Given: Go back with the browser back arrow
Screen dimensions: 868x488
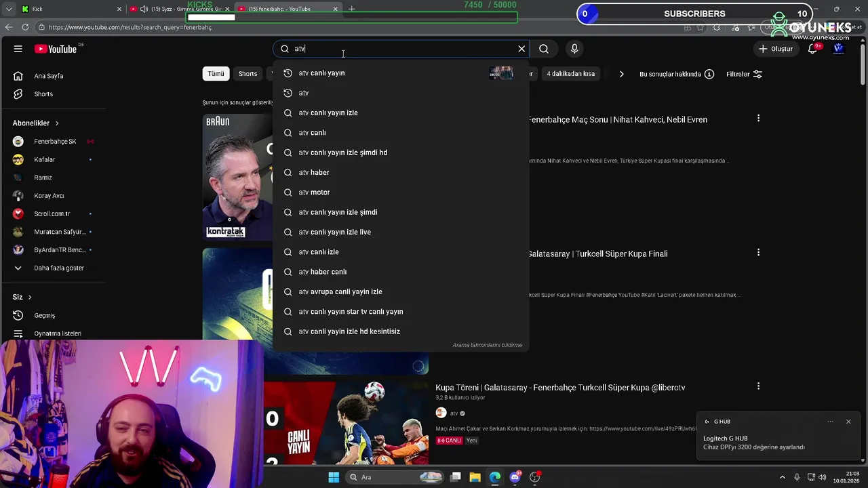Looking at the screenshot, I should [8, 27].
